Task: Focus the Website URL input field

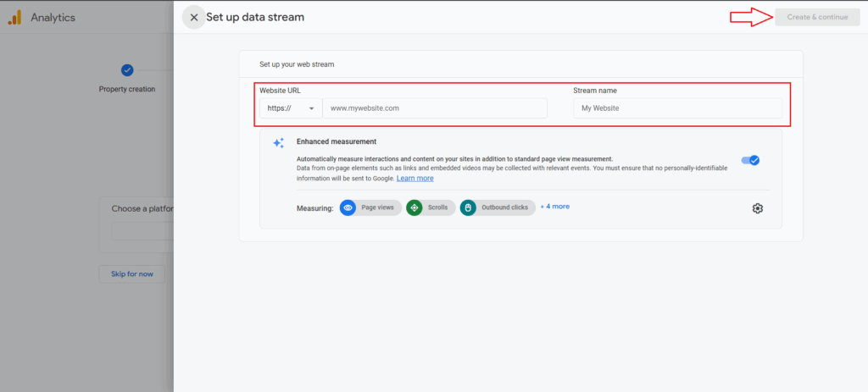Action: 434,108
